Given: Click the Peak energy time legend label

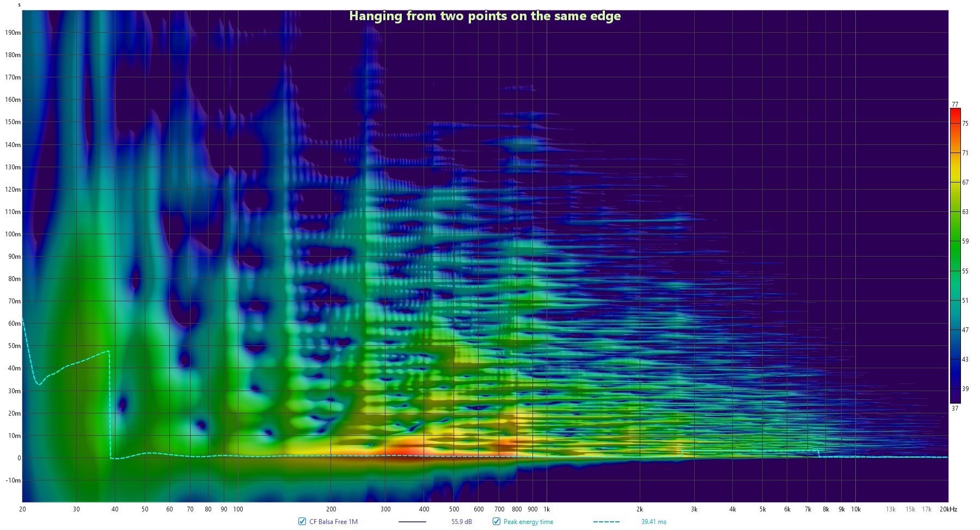Looking at the screenshot, I should (528, 522).
